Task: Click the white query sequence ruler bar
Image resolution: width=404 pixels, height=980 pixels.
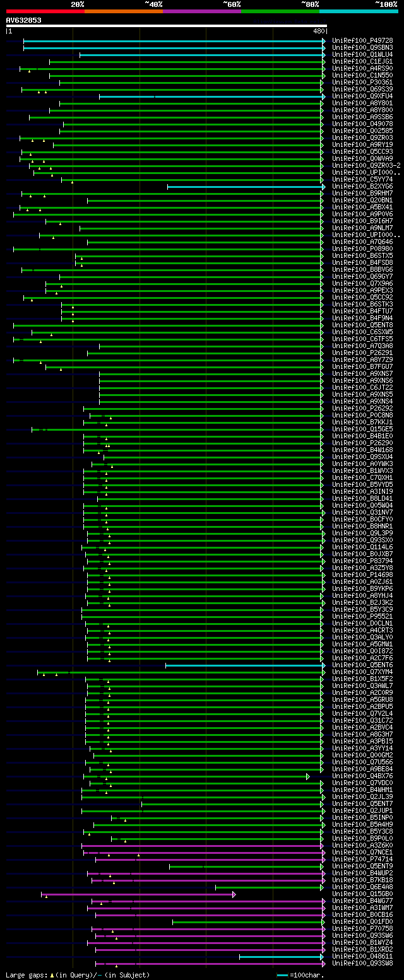Action: click(x=167, y=26)
